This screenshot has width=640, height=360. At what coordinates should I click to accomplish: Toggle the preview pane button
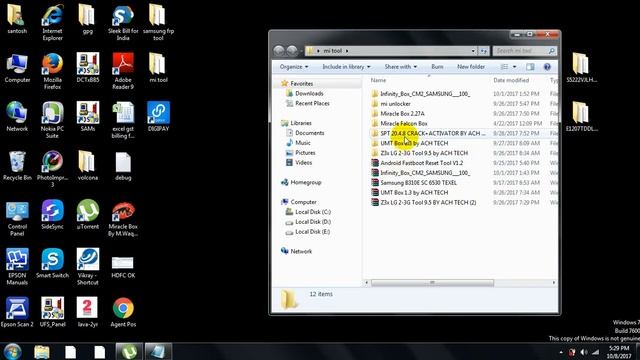coord(530,67)
